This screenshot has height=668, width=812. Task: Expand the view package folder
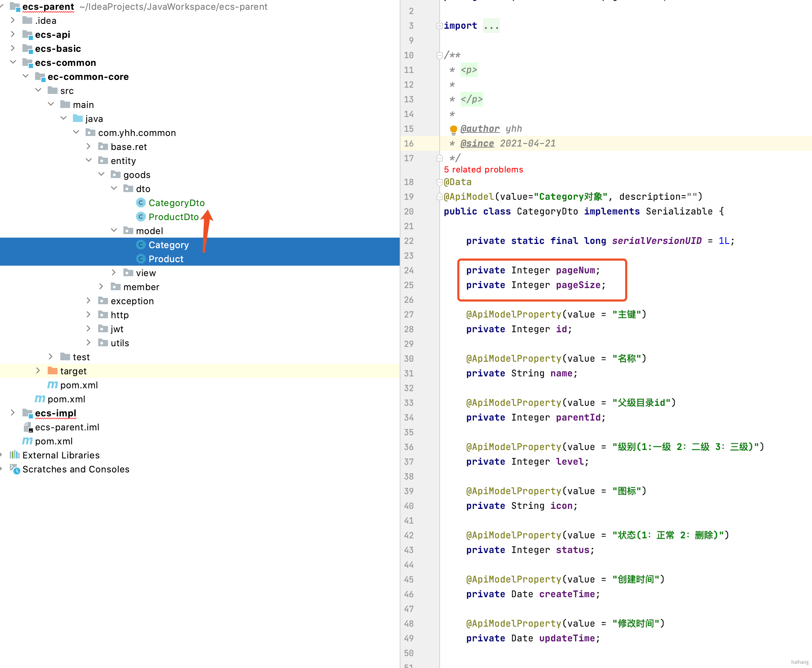pyautogui.click(x=114, y=273)
